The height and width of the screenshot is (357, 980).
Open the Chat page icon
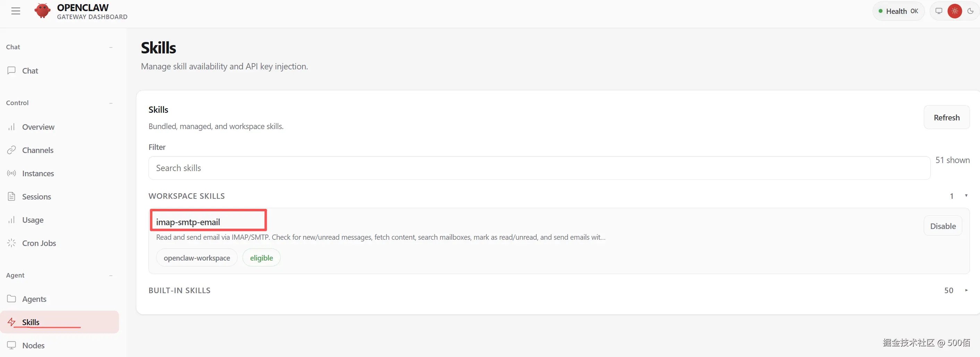[x=11, y=71]
